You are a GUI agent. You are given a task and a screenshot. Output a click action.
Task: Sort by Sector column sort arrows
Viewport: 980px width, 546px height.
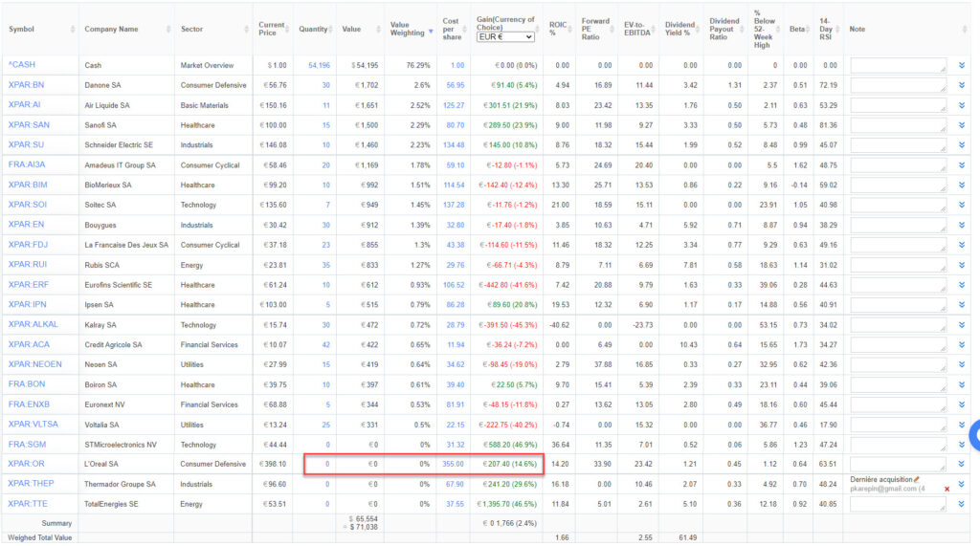coord(247,30)
